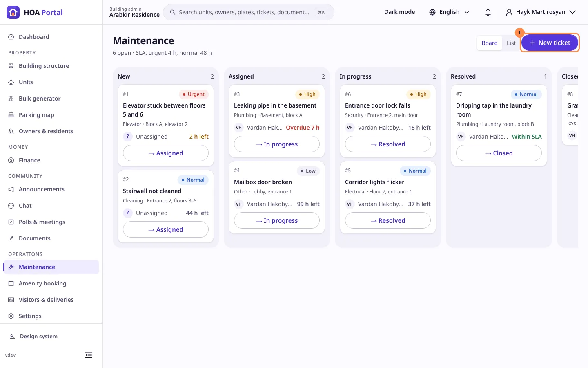Open Corridor lights flicker ticket title
Image resolution: width=588 pixels, height=368 pixels.
pyautogui.click(x=374, y=182)
